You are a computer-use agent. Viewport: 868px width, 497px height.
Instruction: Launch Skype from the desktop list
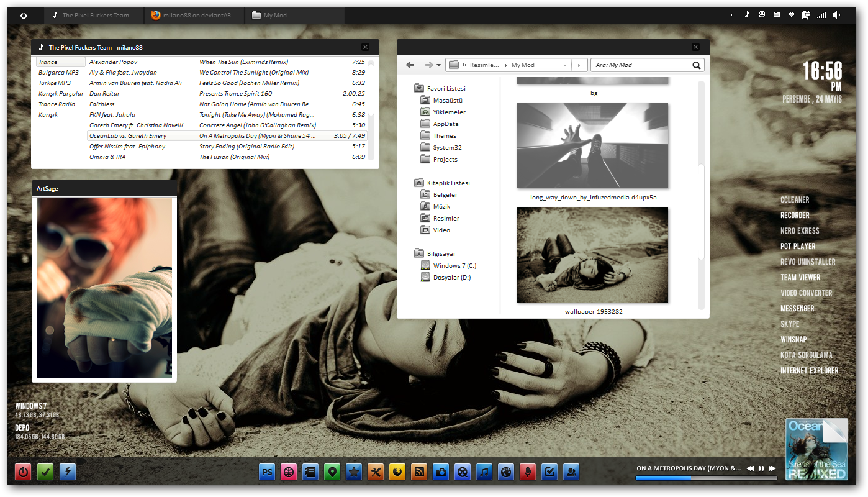pos(790,324)
